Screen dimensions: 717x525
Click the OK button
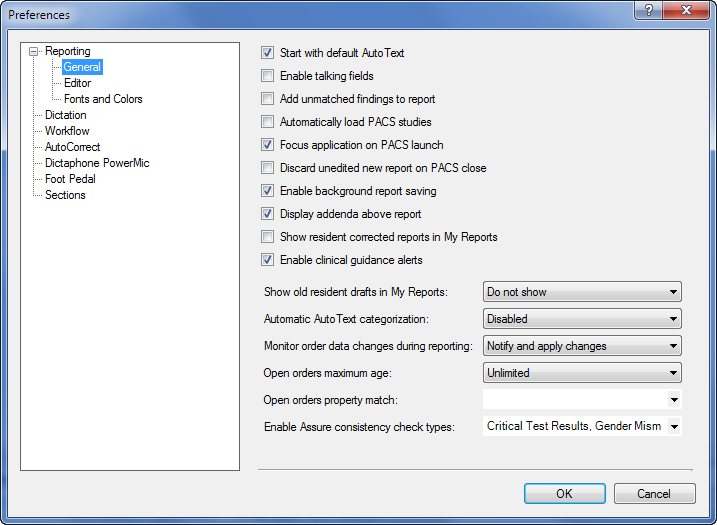coord(565,493)
